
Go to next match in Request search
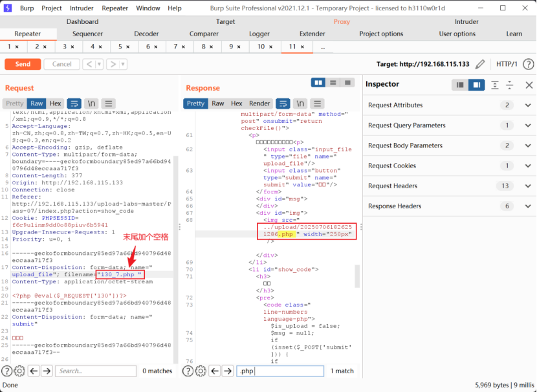(47, 371)
